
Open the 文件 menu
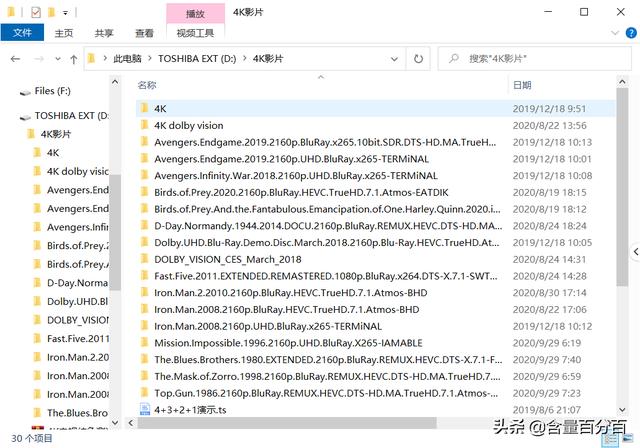[x=22, y=33]
